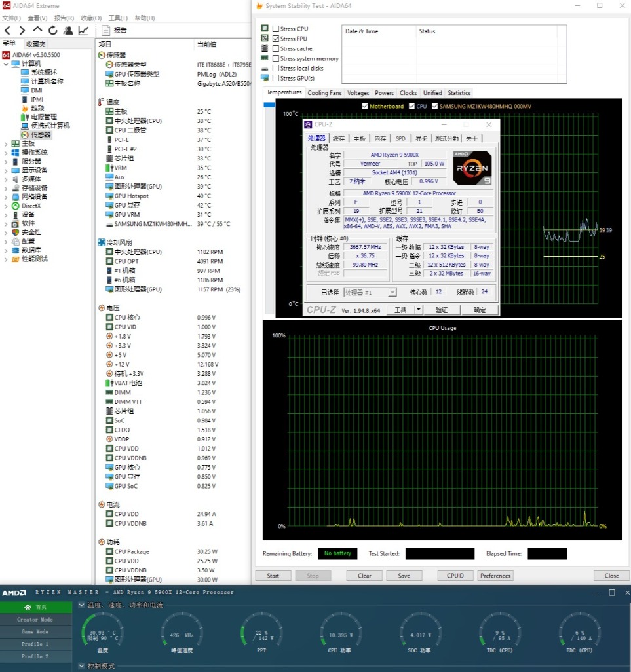Select 计算机名称 in the AIDA64 tree

(47, 81)
